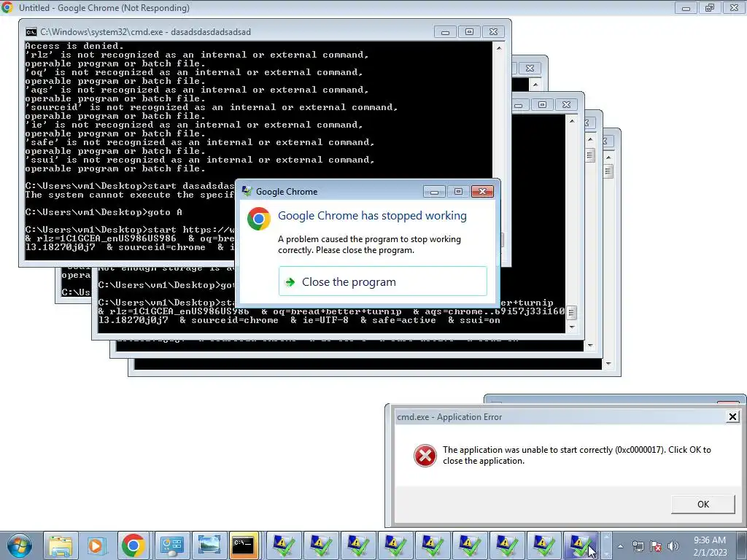Viewport: 747px width, 560px height.
Task: Click the Chrome logo in crash dialog
Action: (259, 219)
